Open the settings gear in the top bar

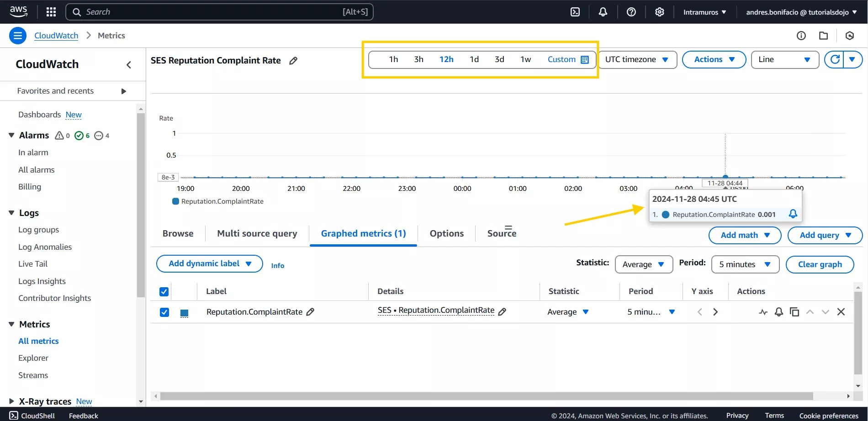tap(659, 12)
